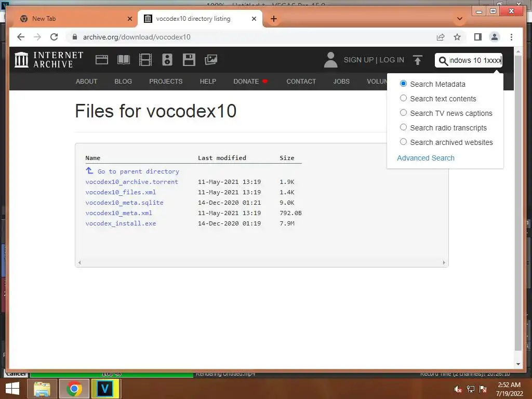
Task: Open the BLOG menu item
Action: click(123, 82)
